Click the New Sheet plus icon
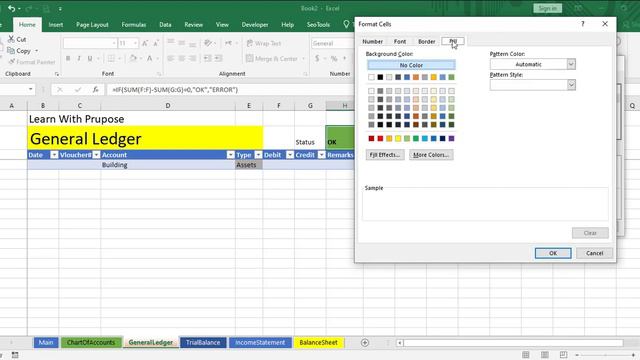 (365, 342)
